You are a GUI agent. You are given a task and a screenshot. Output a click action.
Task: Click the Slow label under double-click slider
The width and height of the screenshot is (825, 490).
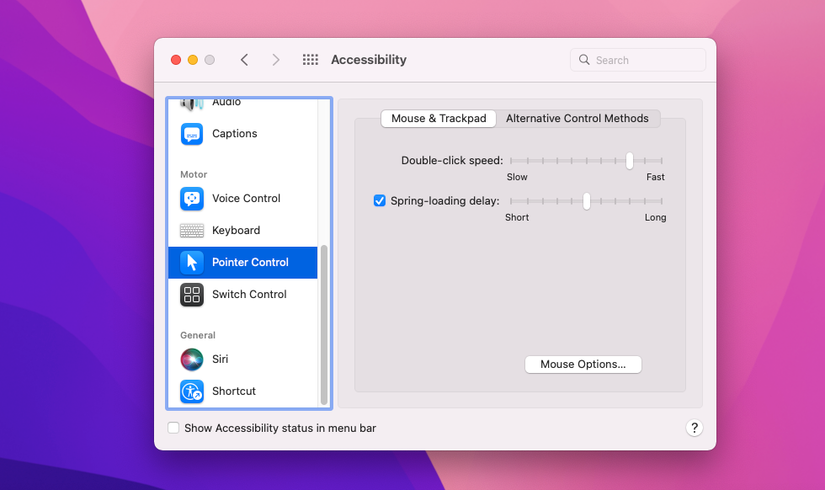point(517,177)
